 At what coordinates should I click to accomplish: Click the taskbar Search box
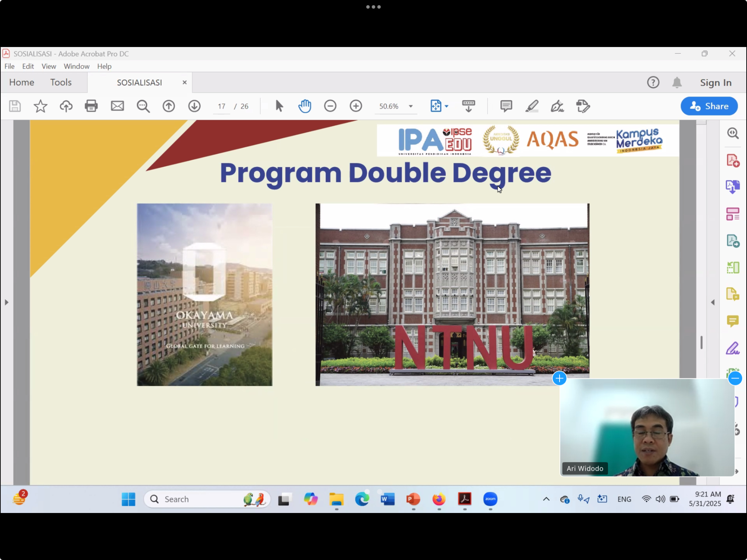point(207,499)
